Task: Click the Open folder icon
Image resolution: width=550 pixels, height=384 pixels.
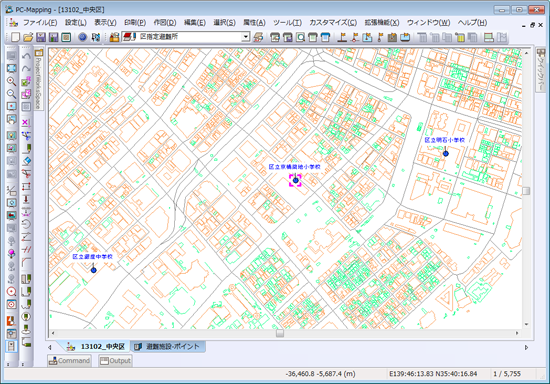Action: (28, 37)
